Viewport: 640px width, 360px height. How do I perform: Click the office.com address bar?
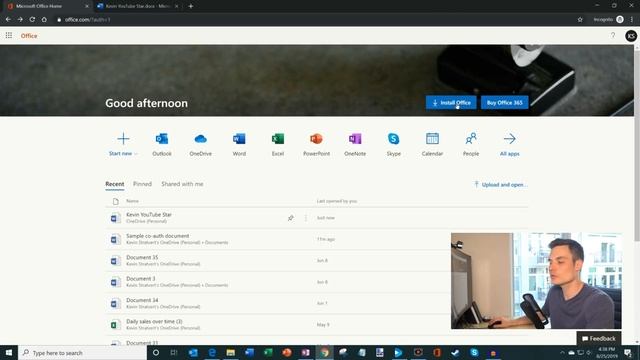coord(314,19)
